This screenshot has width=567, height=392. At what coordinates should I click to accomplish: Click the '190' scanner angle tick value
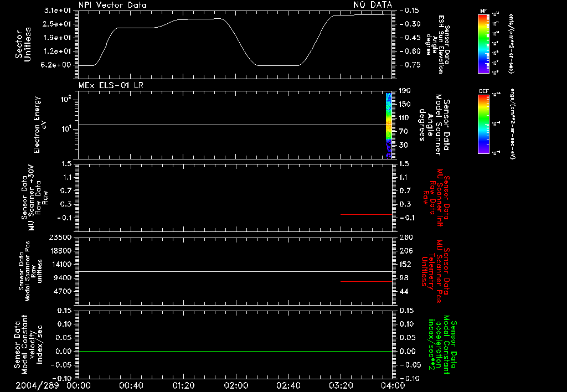405,91
